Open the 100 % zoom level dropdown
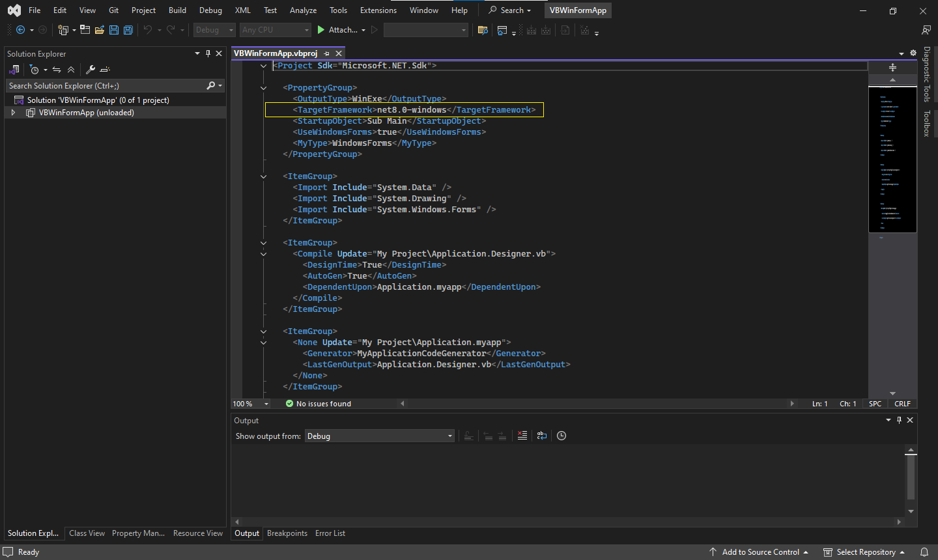This screenshot has height=560, width=938. [266, 404]
